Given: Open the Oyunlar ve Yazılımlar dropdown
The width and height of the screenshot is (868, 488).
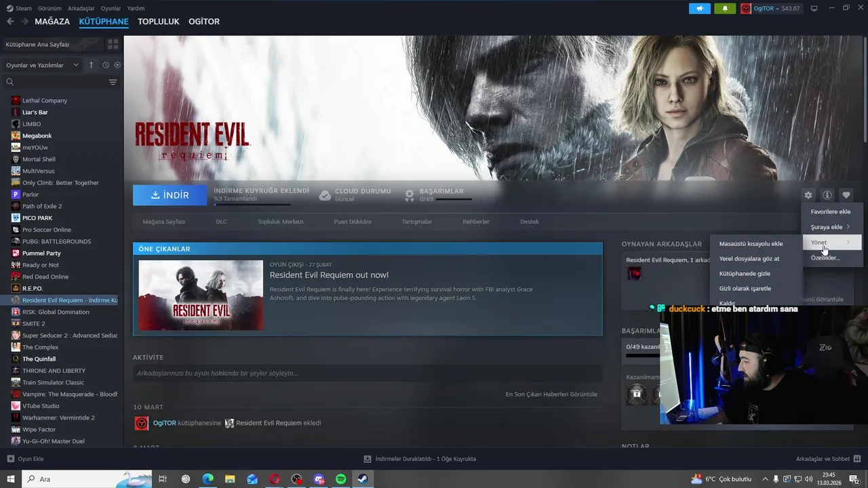Looking at the screenshot, I should coord(42,65).
